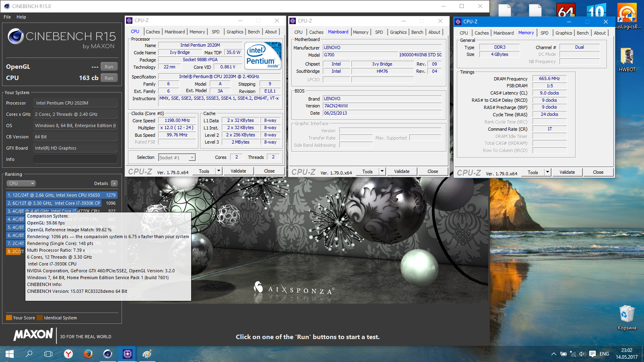Image resolution: width=644 pixels, height=362 pixels.
Task: Click Tools button in third CPU-Z window
Action: click(533, 172)
